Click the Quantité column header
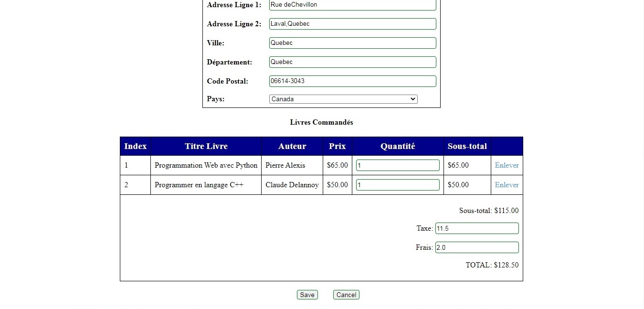Viewport: 644px width, 309px height. [x=398, y=146]
